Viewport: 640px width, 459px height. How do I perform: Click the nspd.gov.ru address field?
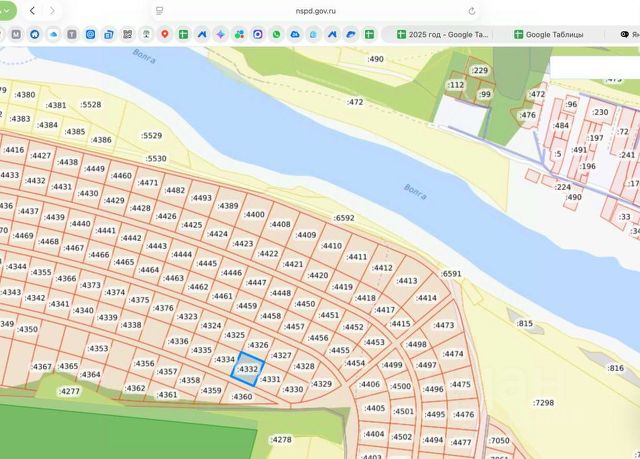click(316, 11)
